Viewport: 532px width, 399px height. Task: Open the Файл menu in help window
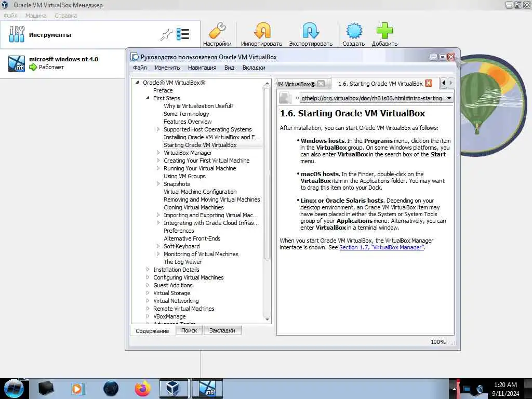140,68
